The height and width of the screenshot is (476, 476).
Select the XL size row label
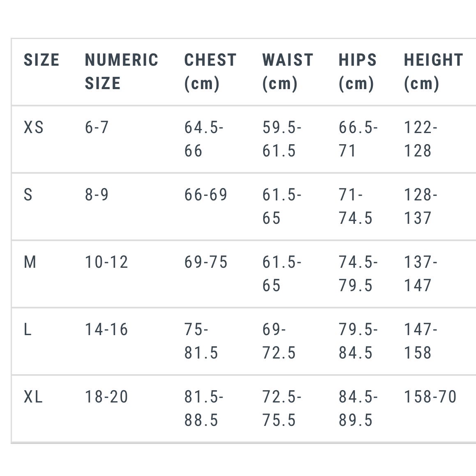[33, 397]
